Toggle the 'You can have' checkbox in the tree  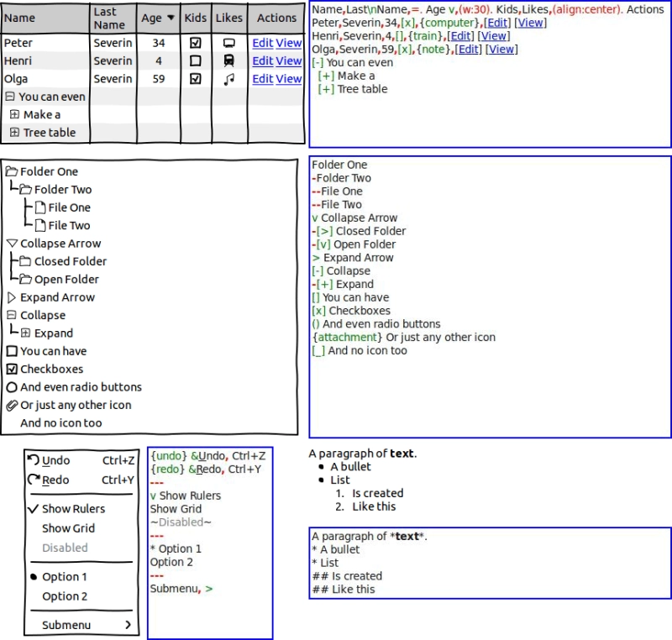click(12, 351)
